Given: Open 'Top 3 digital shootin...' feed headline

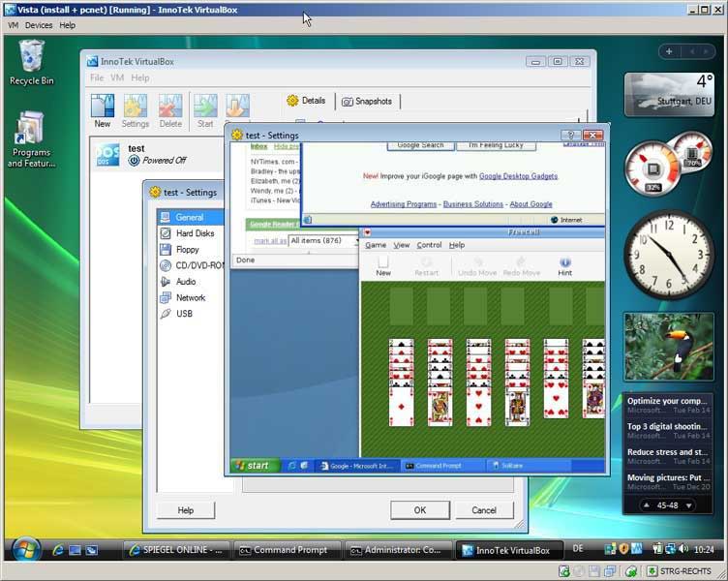Looking at the screenshot, I should point(668,426).
